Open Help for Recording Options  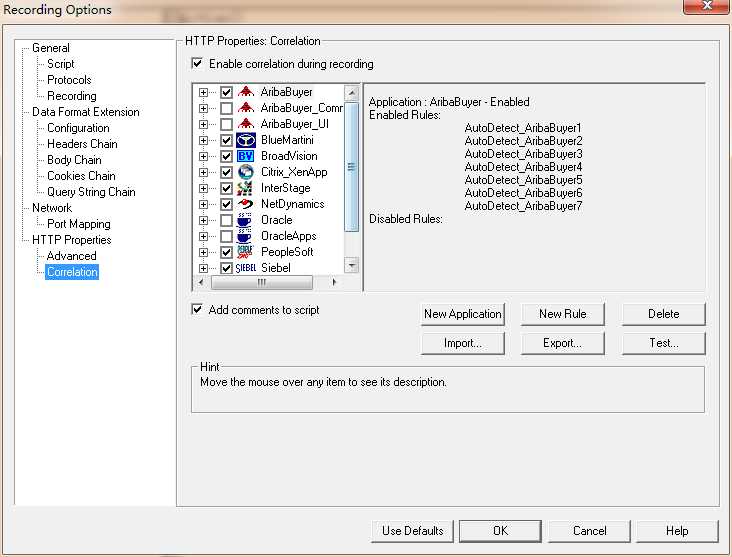pos(677,531)
